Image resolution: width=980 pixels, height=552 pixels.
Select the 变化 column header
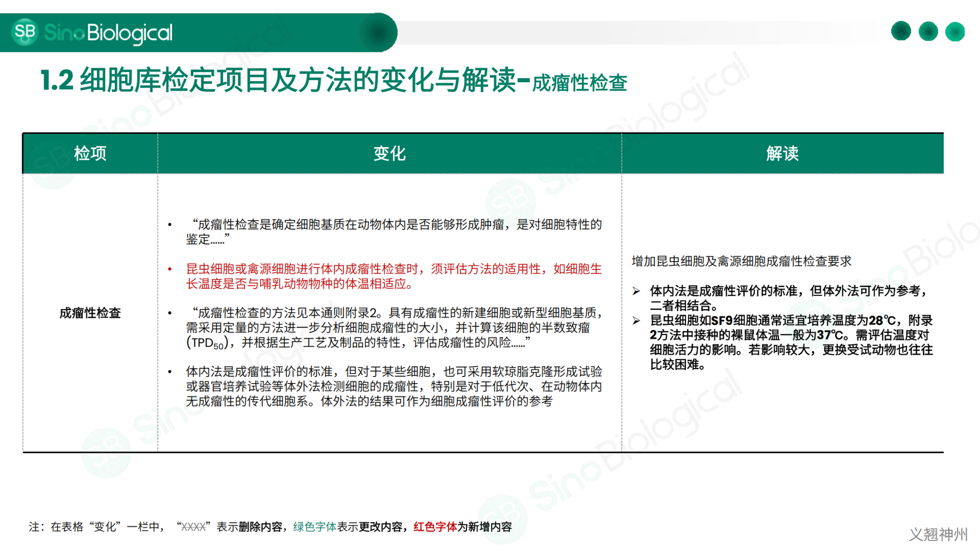point(389,154)
